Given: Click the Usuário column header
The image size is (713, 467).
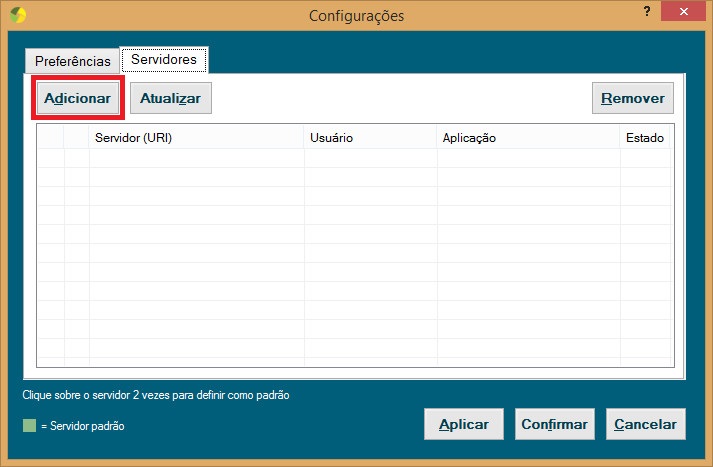Looking at the screenshot, I should pyautogui.click(x=370, y=138).
